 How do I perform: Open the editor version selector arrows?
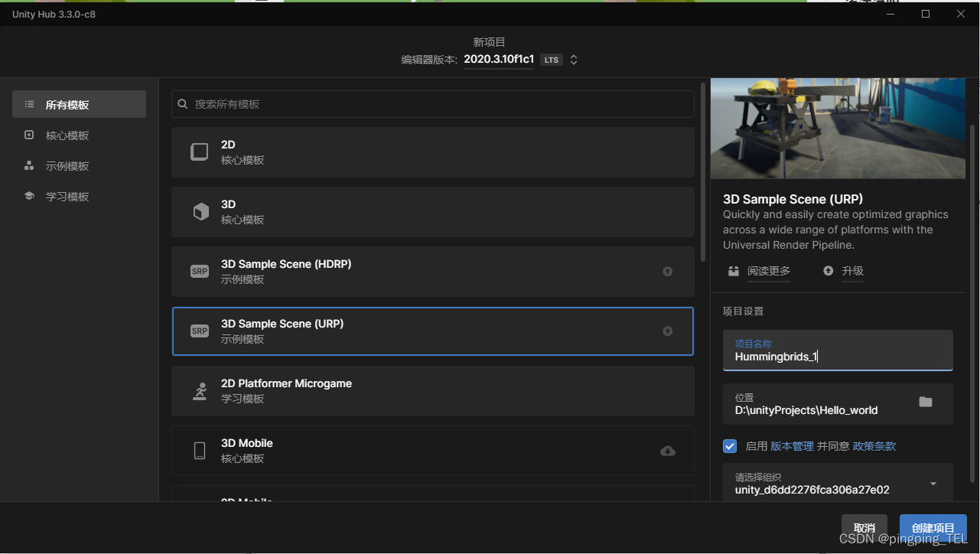click(574, 60)
